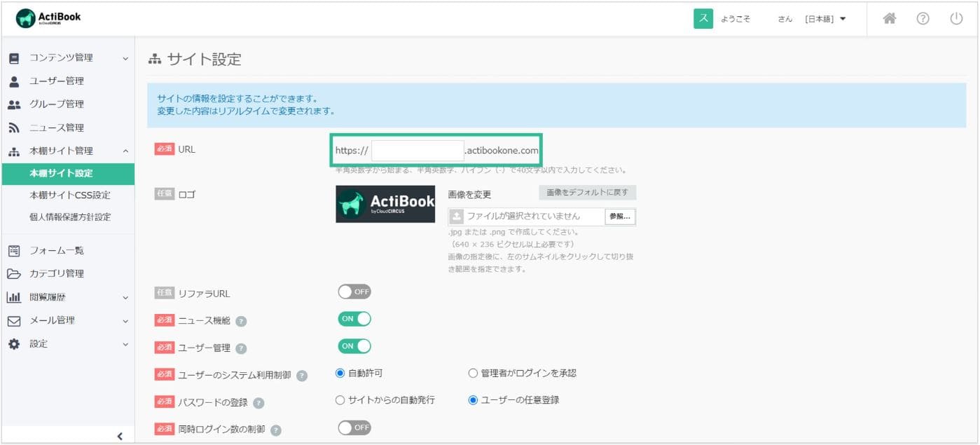Click help icon next to ユーザー管理 setting
Viewport: 980px width, 445px height.
pos(241,348)
